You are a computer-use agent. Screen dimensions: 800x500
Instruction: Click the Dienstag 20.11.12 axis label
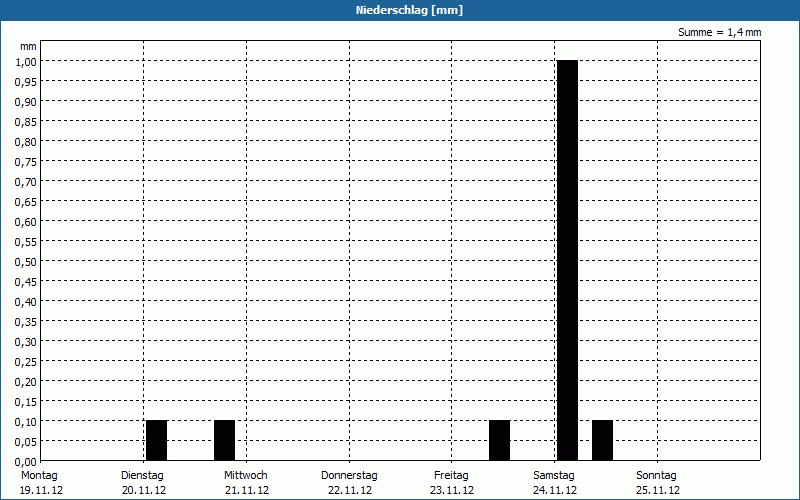[x=143, y=483]
